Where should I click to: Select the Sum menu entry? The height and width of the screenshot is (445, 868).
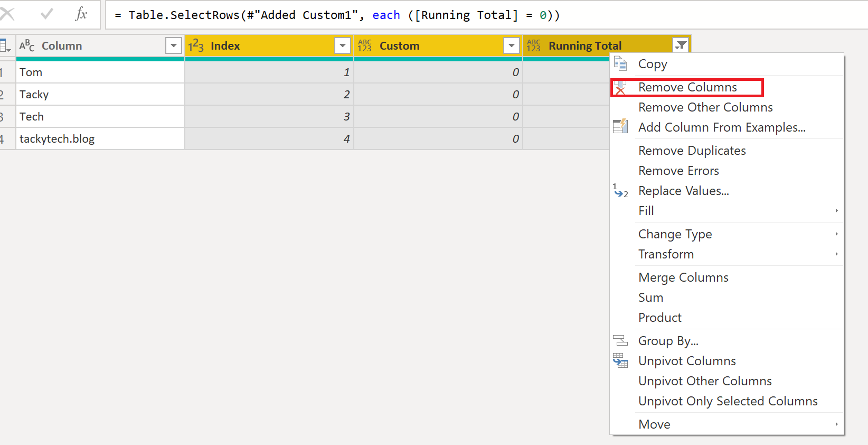coord(650,298)
